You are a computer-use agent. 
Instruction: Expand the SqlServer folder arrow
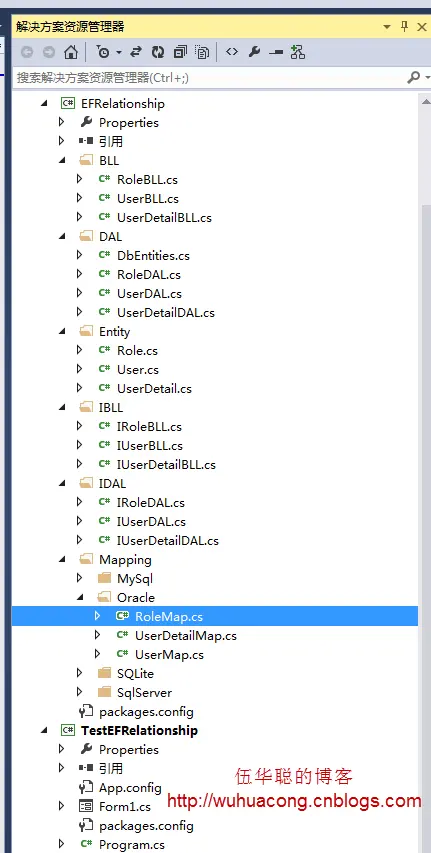point(79,692)
